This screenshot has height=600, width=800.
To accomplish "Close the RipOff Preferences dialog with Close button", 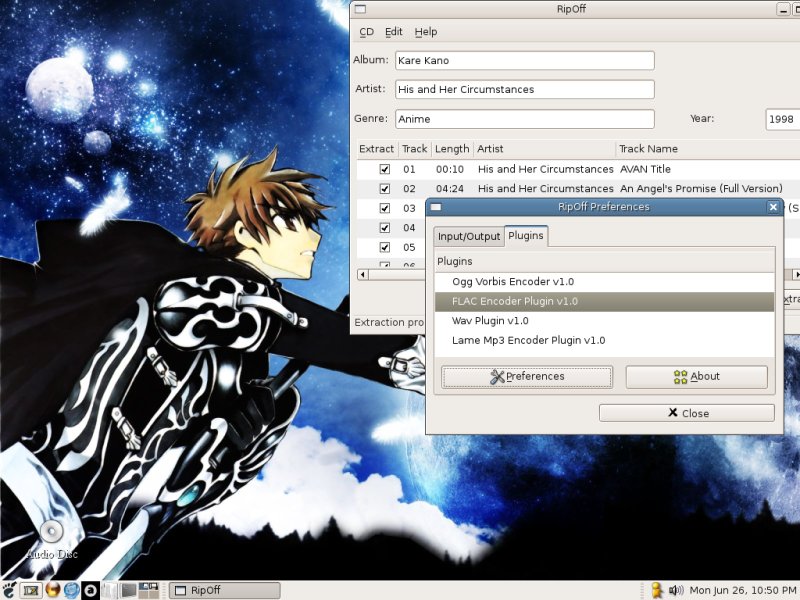I will [686, 413].
